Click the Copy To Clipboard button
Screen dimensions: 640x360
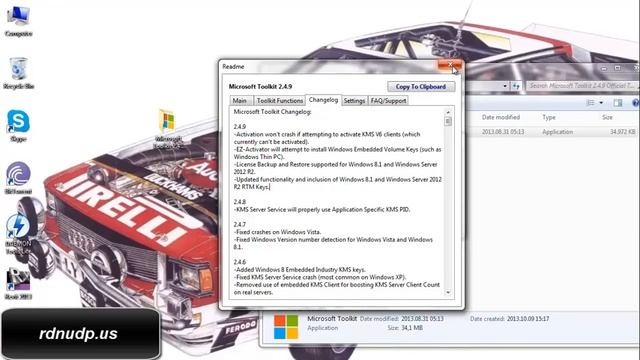point(421,87)
